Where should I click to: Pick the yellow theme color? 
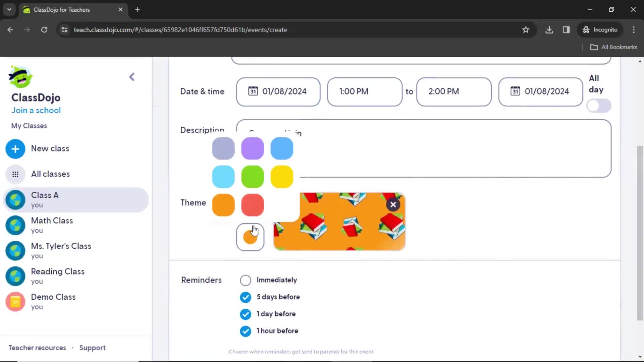click(x=282, y=177)
